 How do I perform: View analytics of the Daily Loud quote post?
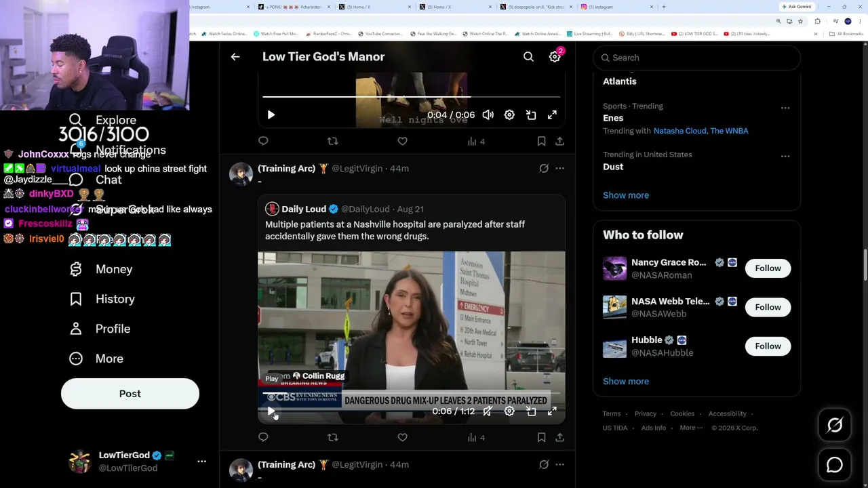tap(476, 437)
